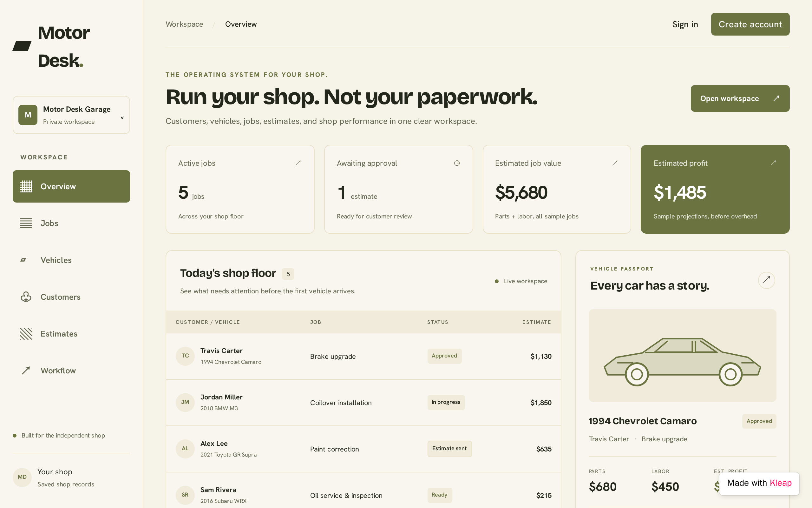The height and width of the screenshot is (508, 812).
Task: Click the TC avatar for Travis Carter
Action: click(x=185, y=356)
